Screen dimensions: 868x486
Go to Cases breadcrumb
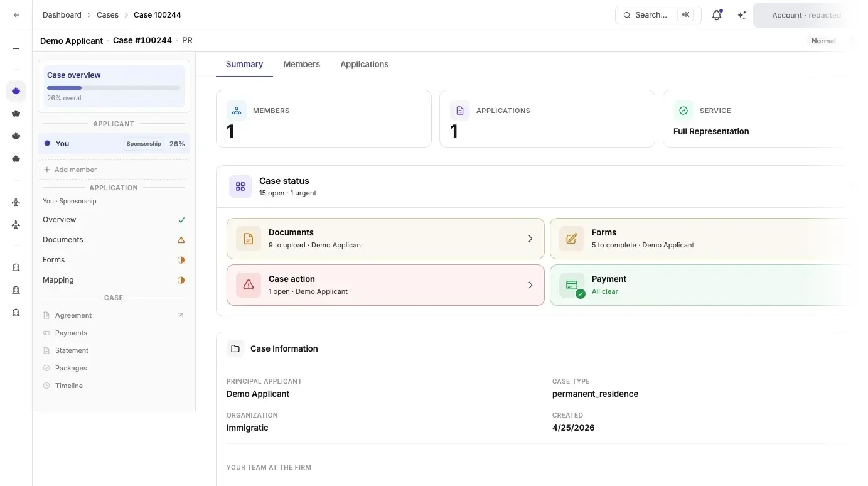click(x=107, y=15)
